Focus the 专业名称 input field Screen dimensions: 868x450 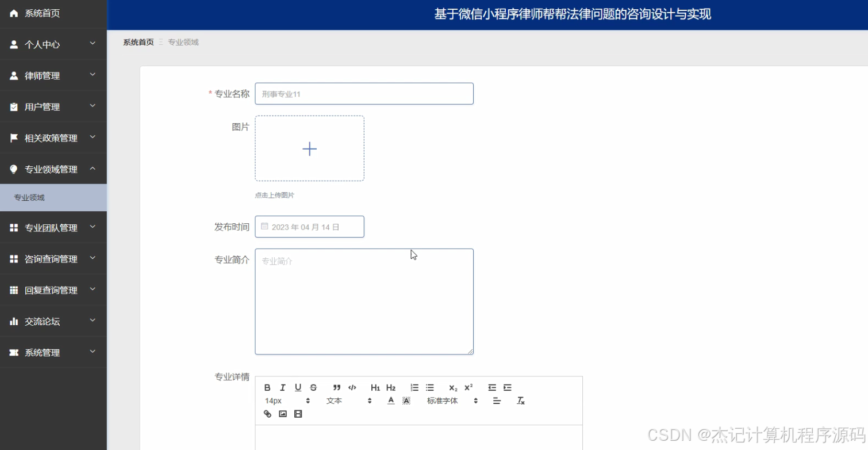tap(364, 94)
